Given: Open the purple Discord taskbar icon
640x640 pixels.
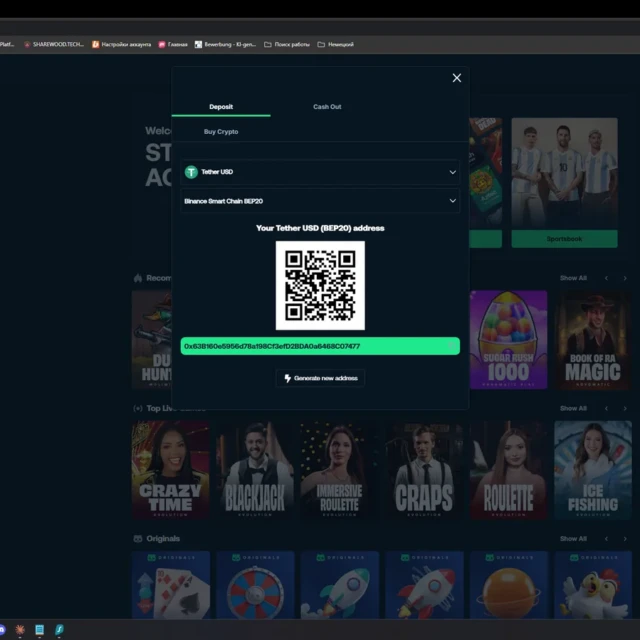Looking at the screenshot, I should 2,630.
